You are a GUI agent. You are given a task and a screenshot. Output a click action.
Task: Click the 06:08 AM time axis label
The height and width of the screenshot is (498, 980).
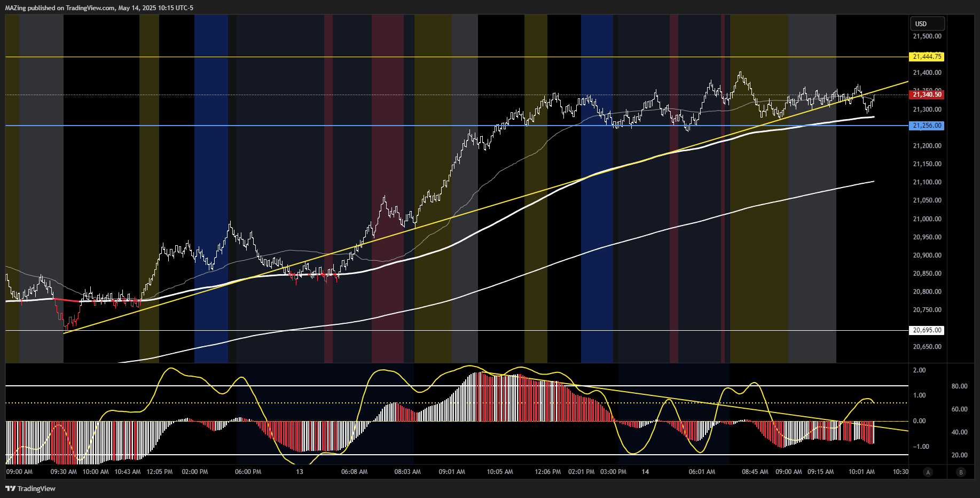[x=355, y=472]
